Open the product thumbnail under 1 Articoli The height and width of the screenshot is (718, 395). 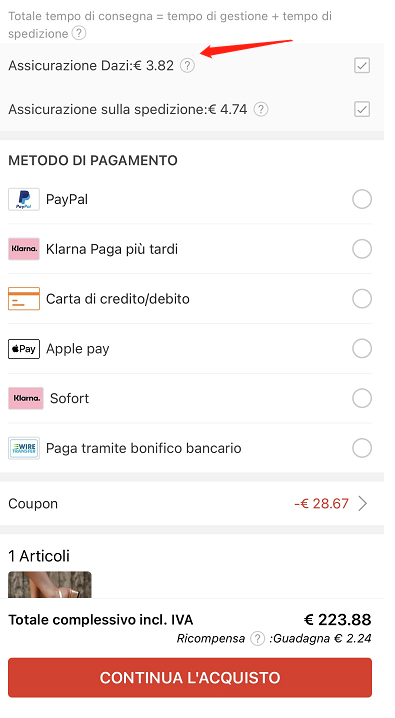(x=50, y=584)
